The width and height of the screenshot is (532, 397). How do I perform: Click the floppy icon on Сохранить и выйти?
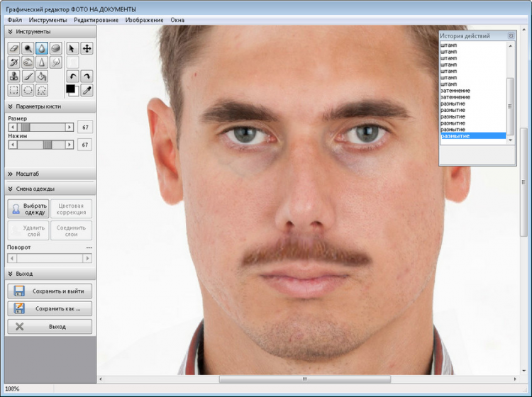(19, 291)
